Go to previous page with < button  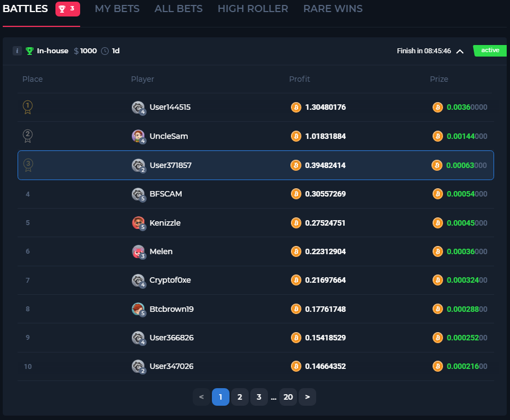click(201, 397)
